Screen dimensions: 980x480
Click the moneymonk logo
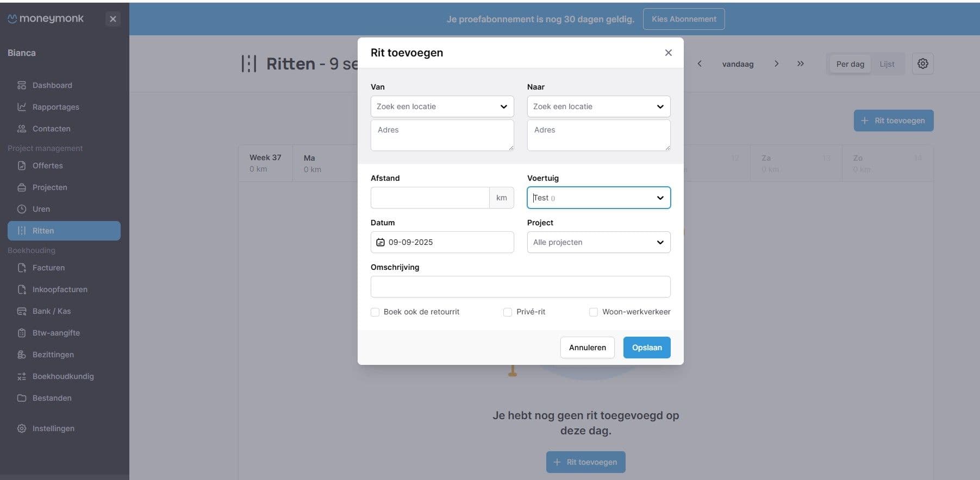click(46, 18)
